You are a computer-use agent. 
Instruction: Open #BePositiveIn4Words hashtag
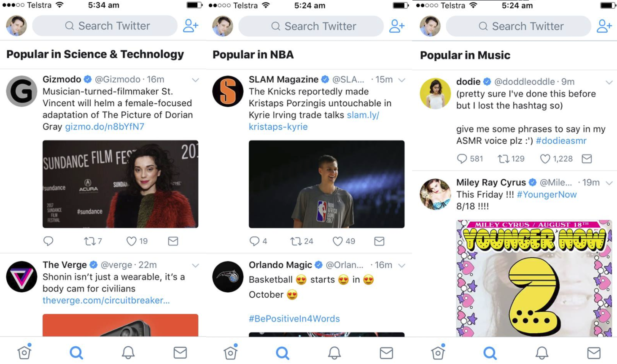pos(294,318)
